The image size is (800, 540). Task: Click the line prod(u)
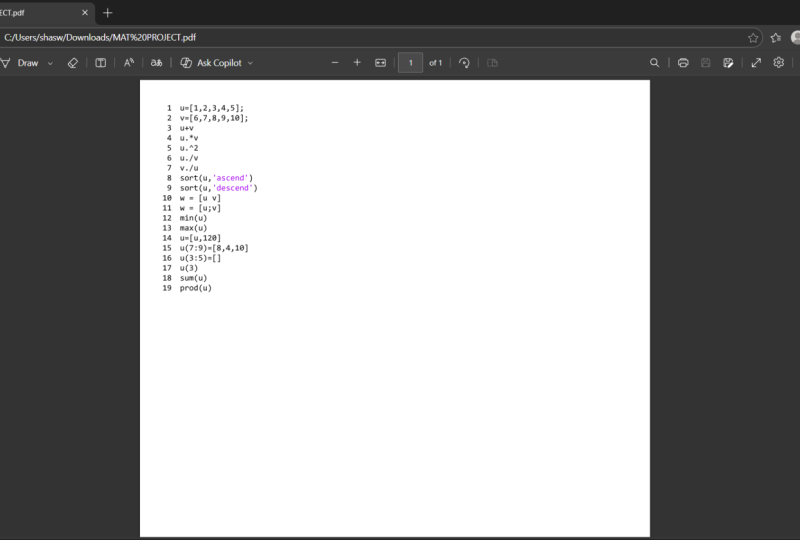pyautogui.click(x=195, y=288)
